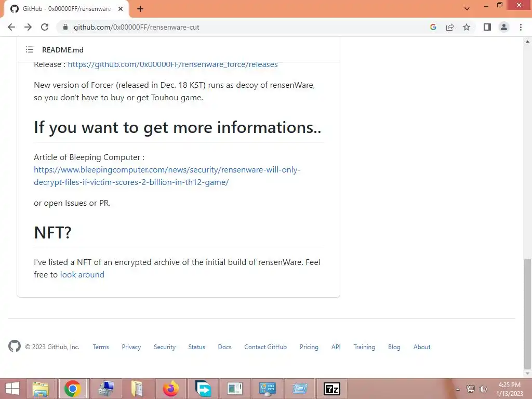The width and height of the screenshot is (532, 399).
Task: Open the Docs footer link
Action: tap(224, 347)
